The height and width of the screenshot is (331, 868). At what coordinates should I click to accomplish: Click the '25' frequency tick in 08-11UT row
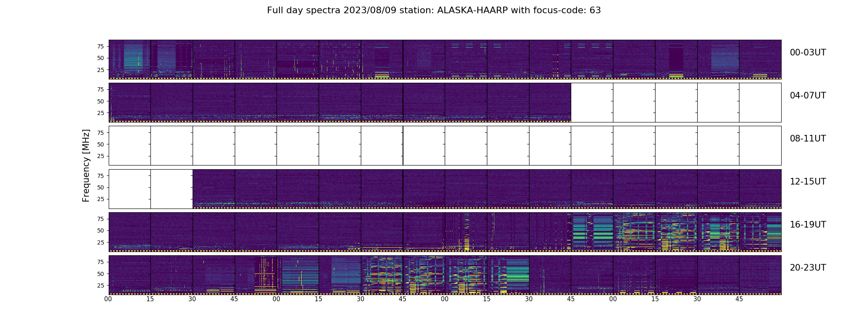pyautogui.click(x=100, y=156)
